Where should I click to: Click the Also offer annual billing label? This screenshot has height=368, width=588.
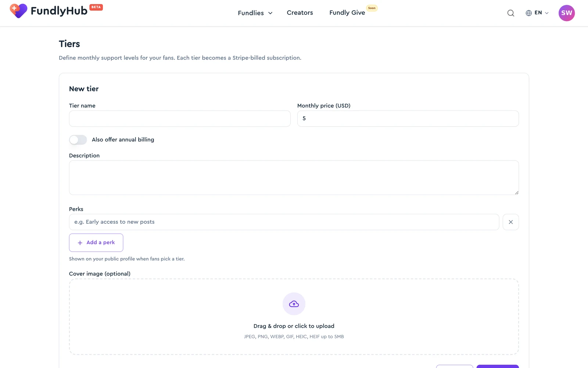(x=123, y=139)
